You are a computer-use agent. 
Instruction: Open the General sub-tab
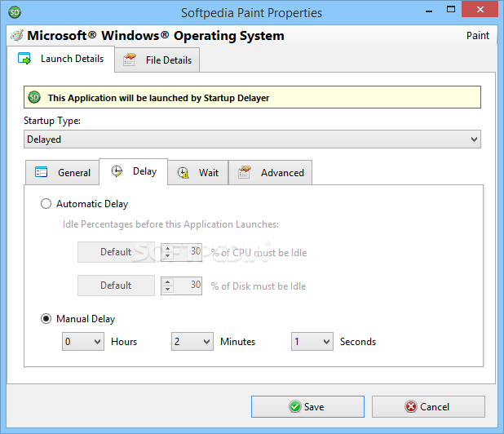pos(62,173)
